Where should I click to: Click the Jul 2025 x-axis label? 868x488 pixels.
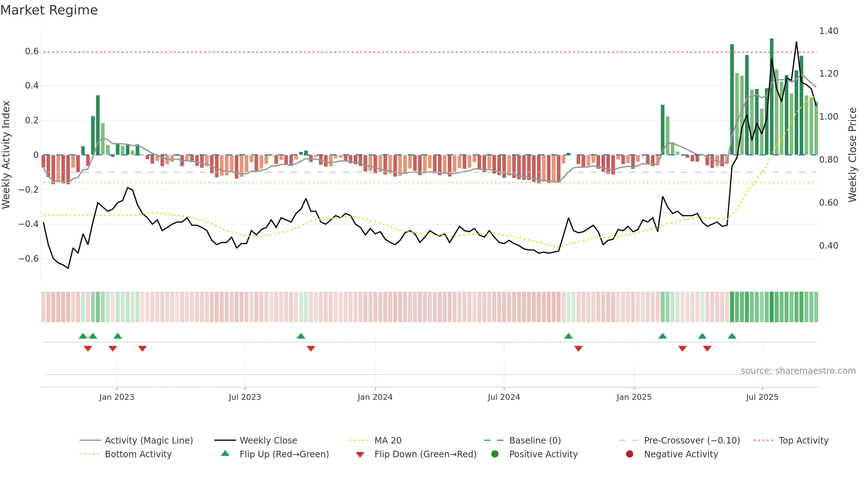coord(762,397)
